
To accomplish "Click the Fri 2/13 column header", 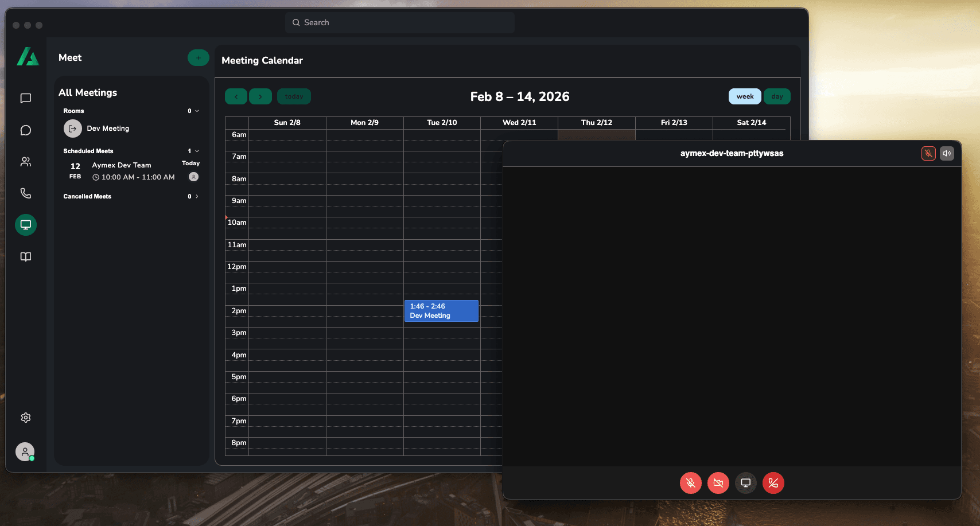I will [x=674, y=123].
